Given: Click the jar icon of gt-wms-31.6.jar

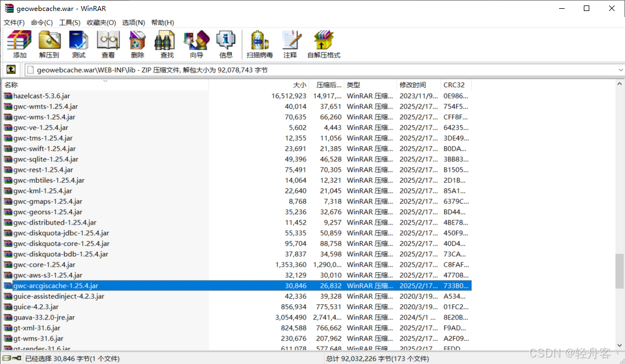Looking at the screenshot, I should [x=8, y=339].
